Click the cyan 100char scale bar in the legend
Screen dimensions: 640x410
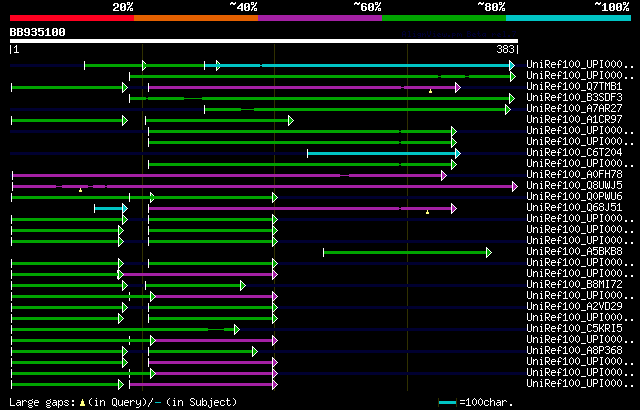[x=447, y=403]
